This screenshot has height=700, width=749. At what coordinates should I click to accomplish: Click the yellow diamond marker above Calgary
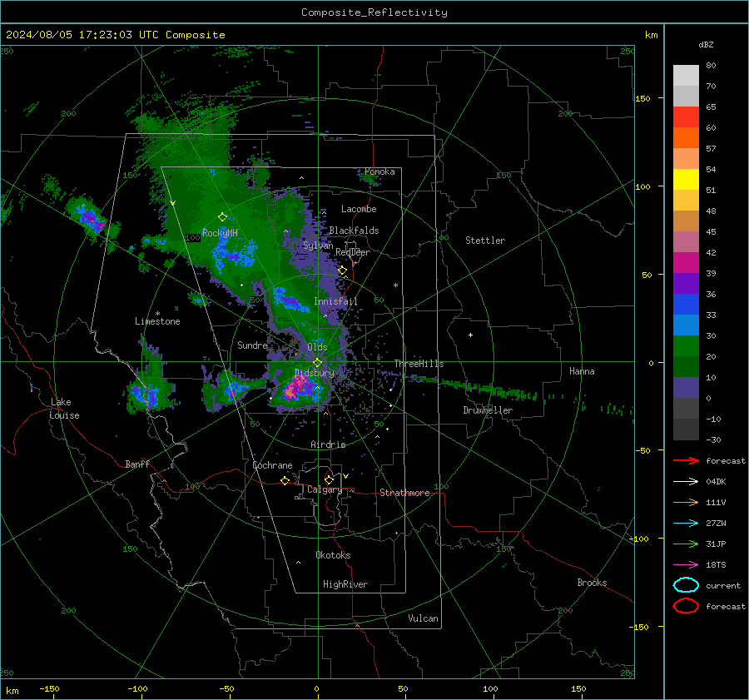(329, 479)
